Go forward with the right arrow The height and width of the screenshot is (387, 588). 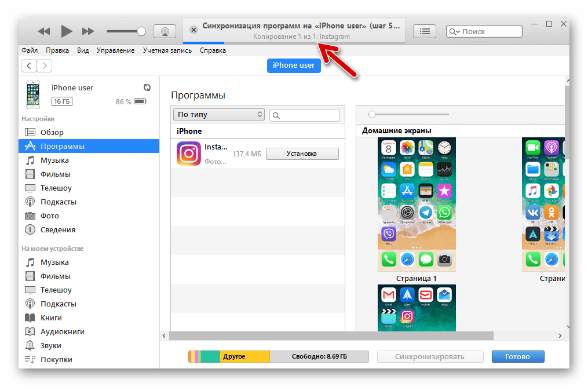pos(44,65)
